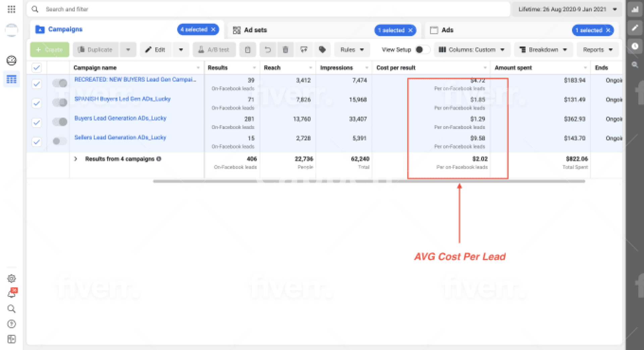
Task: Open the Breakdown dropdown
Action: [x=543, y=50]
